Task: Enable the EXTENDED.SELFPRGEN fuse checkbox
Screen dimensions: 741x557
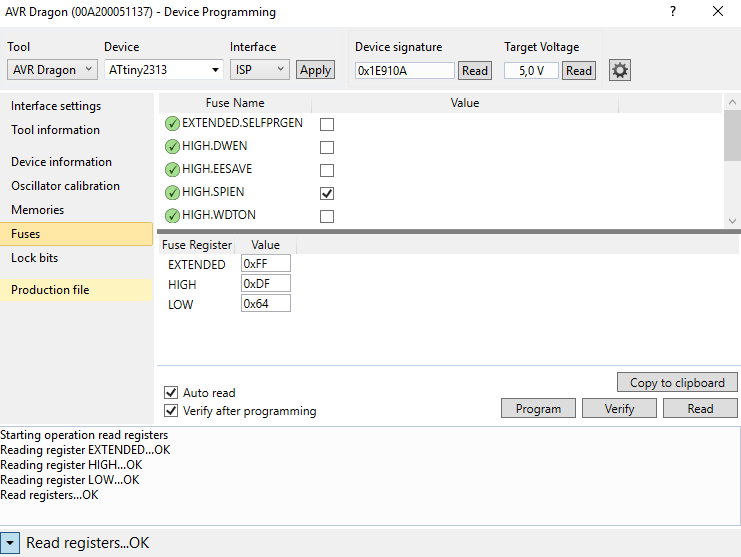Action: pyautogui.click(x=327, y=124)
